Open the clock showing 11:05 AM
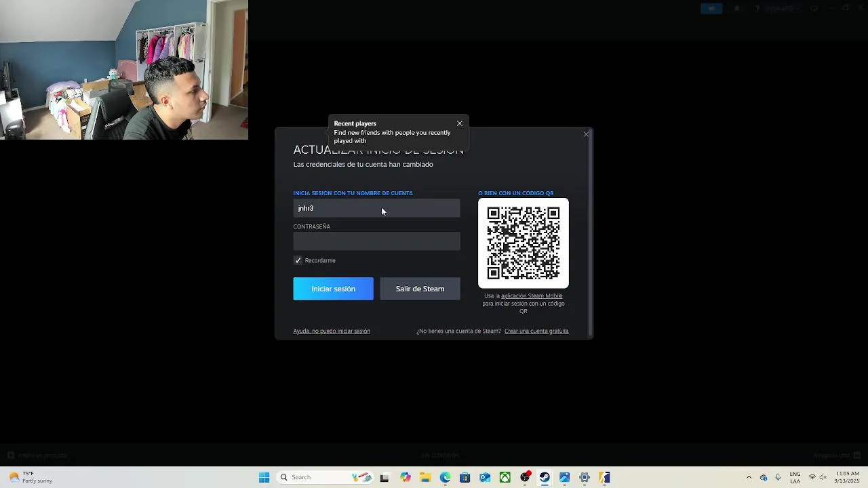This screenshot has height=488, width=868. coord(848,477)
